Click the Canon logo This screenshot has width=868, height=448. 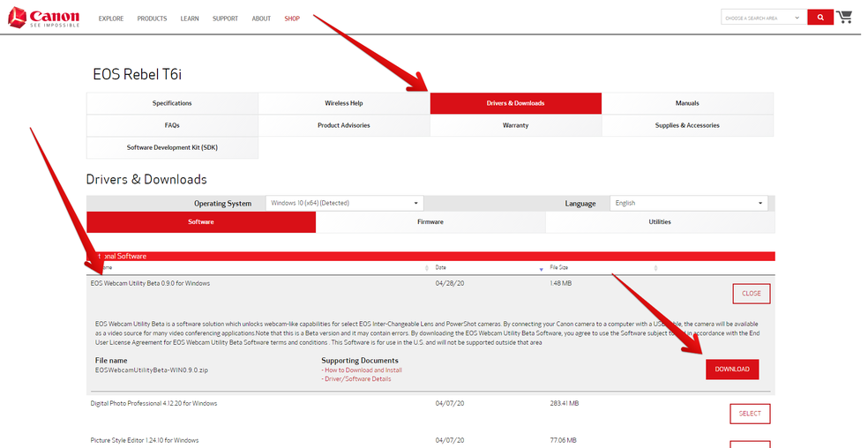click(x=44, y=18)
